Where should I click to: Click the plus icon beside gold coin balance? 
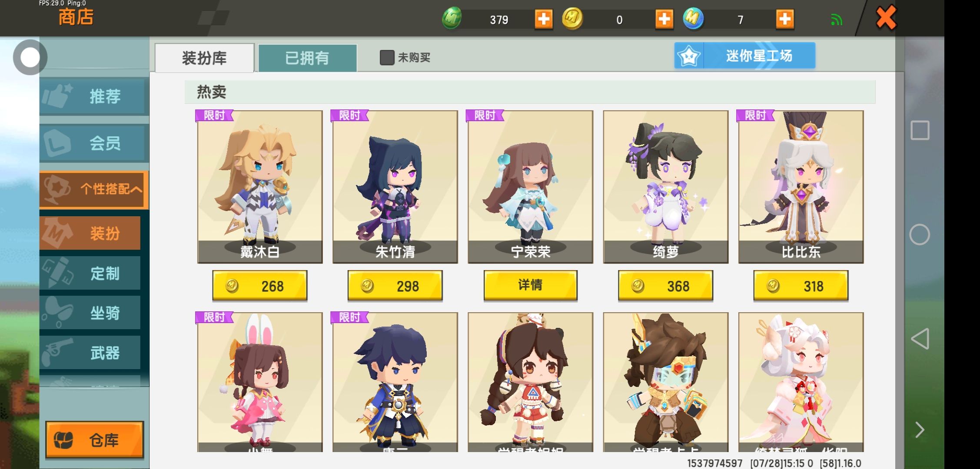pos(664,19)
